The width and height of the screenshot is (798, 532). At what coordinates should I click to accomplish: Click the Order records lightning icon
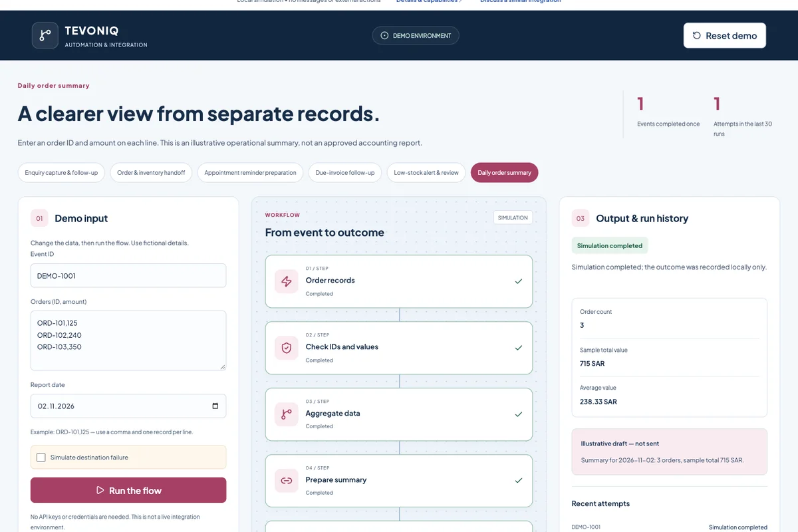point(287,281)
